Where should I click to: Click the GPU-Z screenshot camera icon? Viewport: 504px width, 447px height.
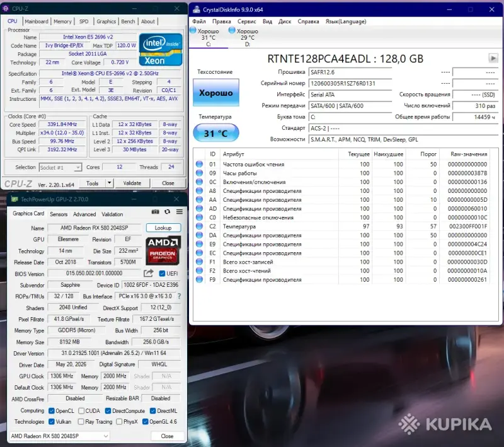pos(155,212)
